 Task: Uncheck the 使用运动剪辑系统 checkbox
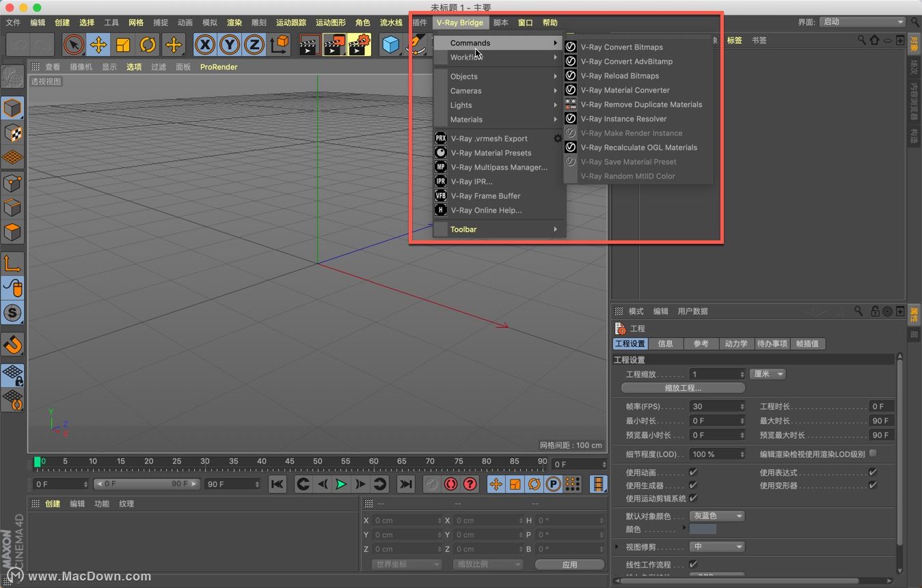pyautogui.click(x=693, y=499)
